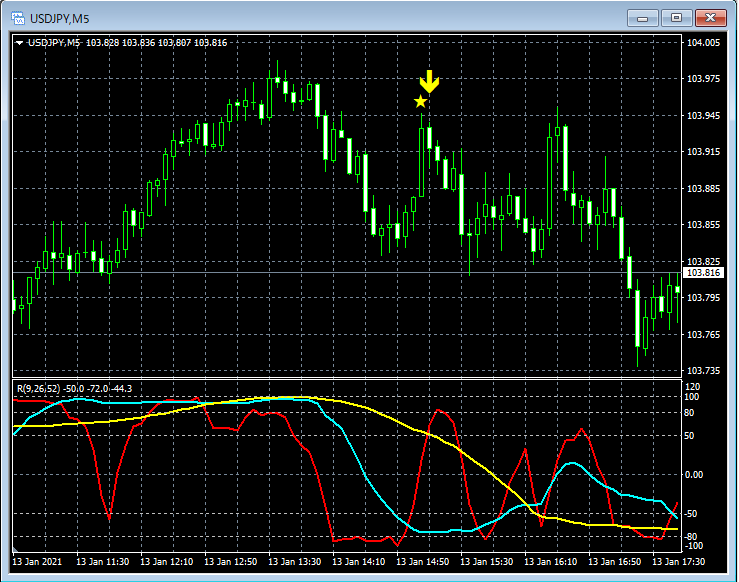Minimize the USDJPY chart window

pos(642,18)
